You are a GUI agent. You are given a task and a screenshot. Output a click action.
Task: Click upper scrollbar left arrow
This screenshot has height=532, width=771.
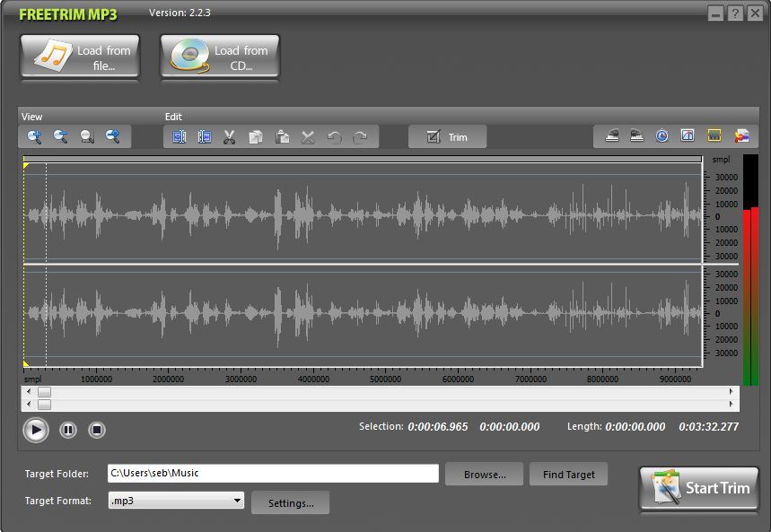[x=29, y=392]
